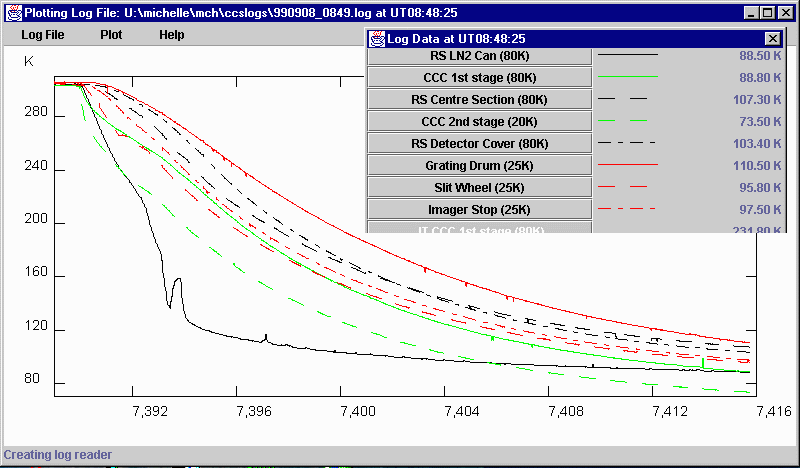Click the 97.50 K reading
The width and height of the screenshot is (800, 468).
coord(760,209)
